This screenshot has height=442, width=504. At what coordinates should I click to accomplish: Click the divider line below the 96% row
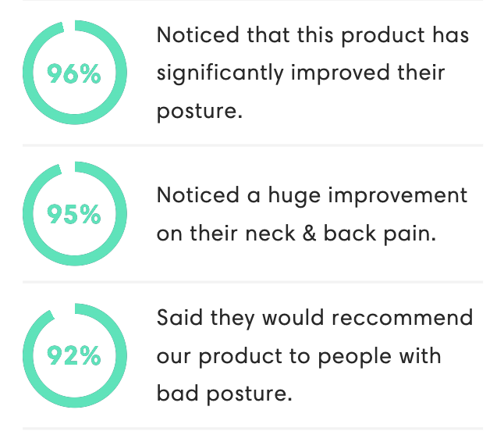point(252,145)
